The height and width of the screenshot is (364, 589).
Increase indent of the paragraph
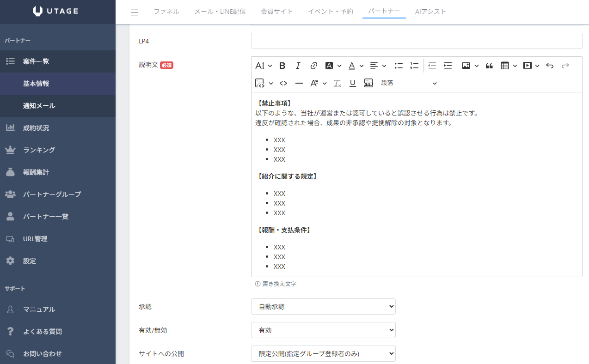(x=448, y=66)
